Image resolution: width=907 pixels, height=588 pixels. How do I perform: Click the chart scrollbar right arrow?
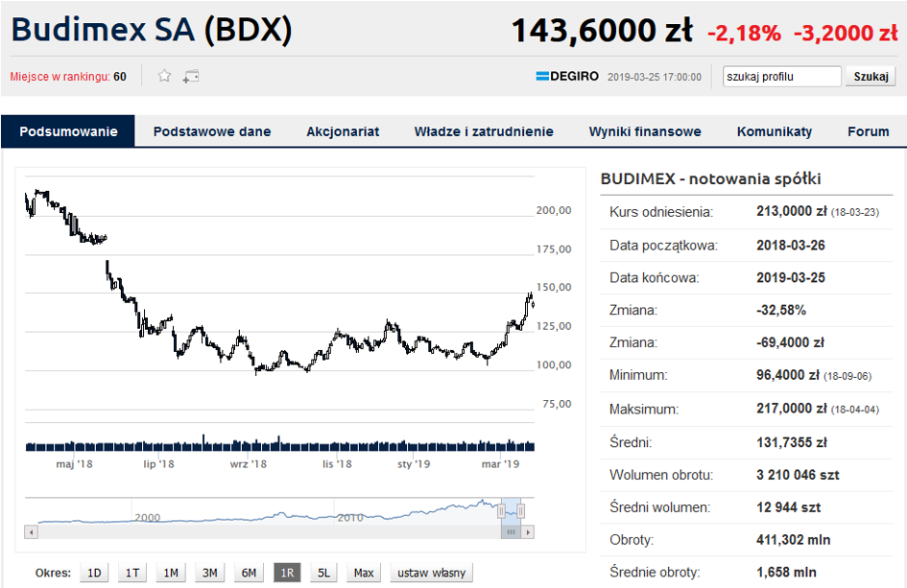tap(528, 532)
